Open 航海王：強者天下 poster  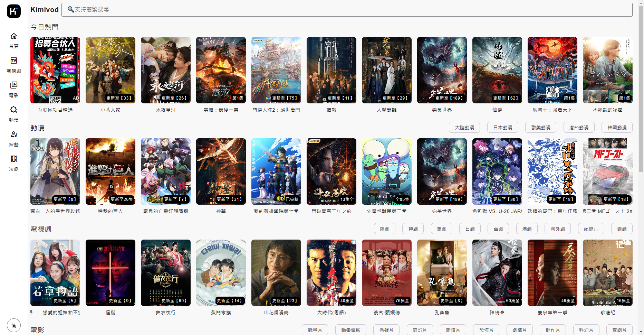tap(552, 70)
